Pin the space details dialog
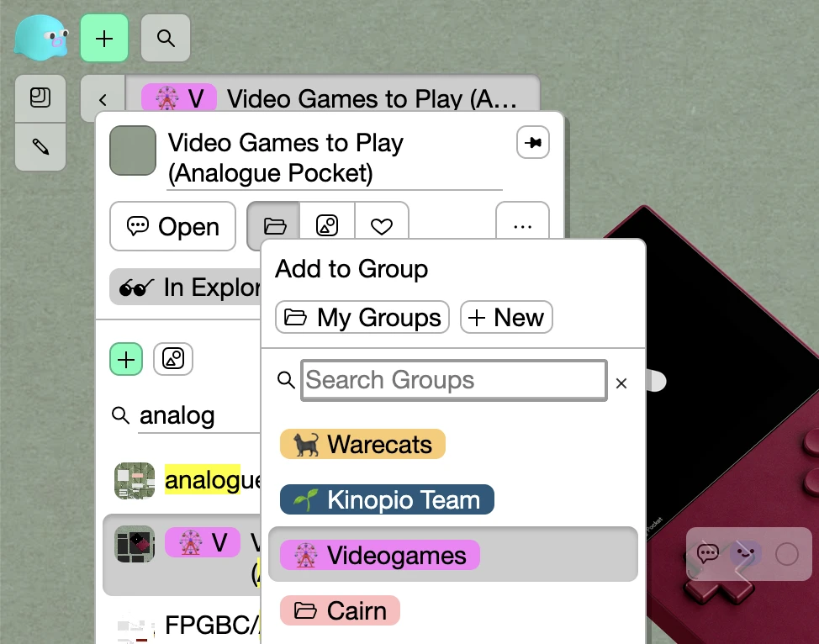 (532, 143)
